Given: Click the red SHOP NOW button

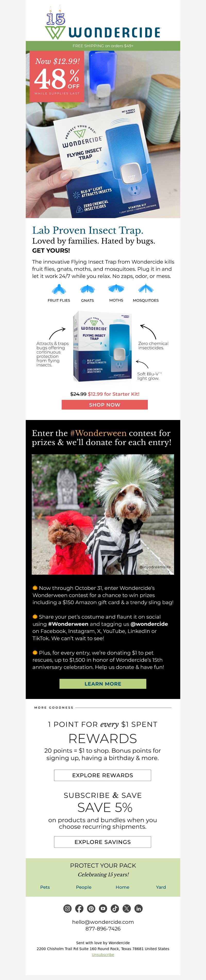Looking at the screenshot, I should pyautogui.click(x=105, y=405).
